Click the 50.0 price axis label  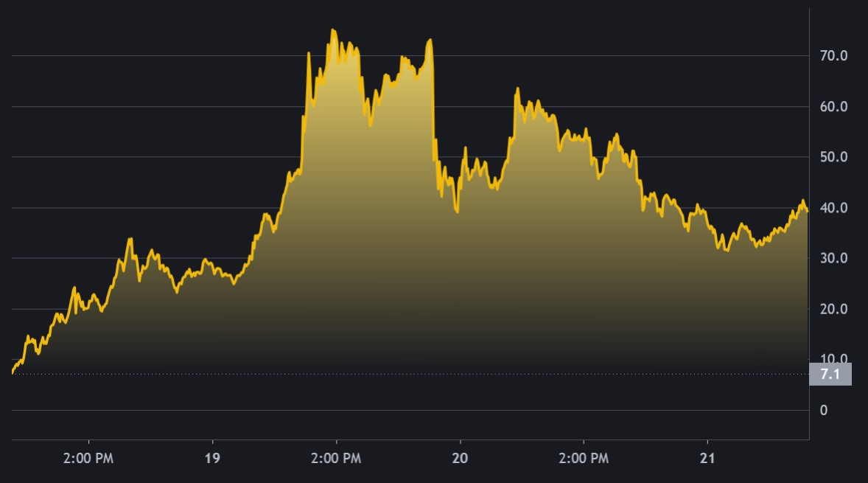(x=833, y=157)
